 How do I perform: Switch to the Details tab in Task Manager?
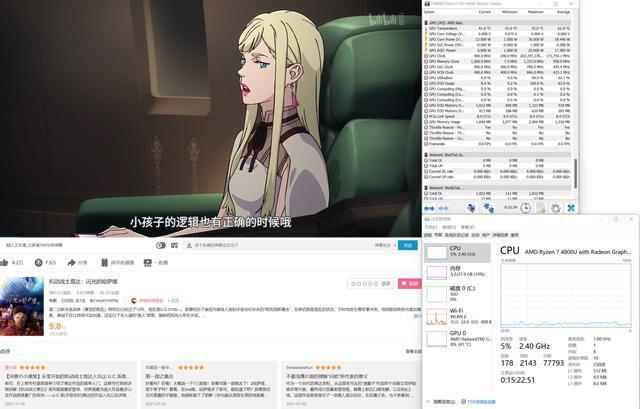(x=500, y=235)
